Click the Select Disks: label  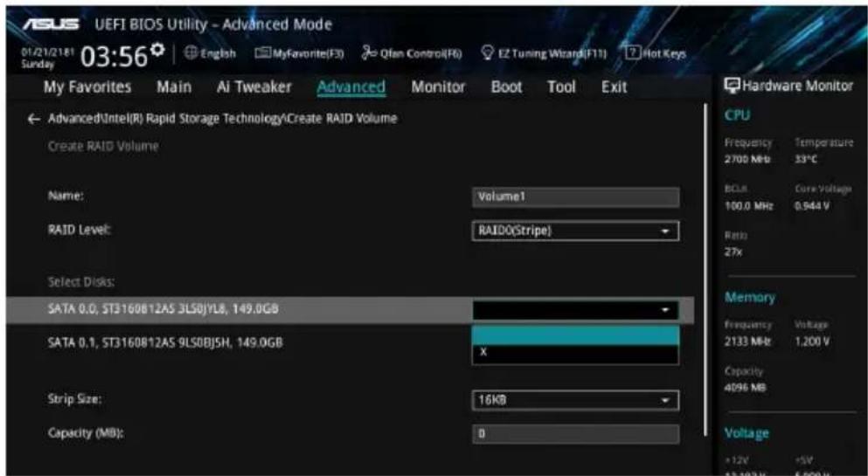[x=80, y=282]
